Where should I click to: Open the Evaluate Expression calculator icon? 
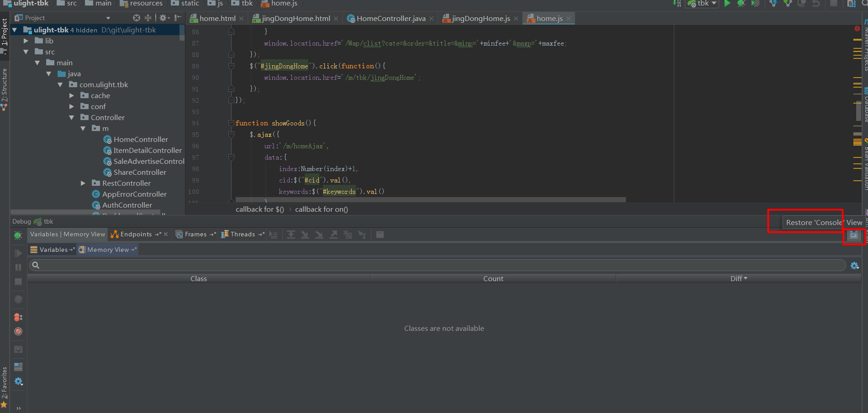click(379, 234)
